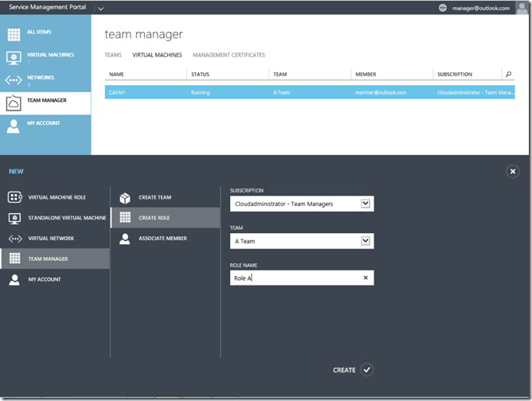Image resolution: width=532 pixels, height=401 pixels.
Task: Expand the Subscription dropdown
Action: 366,204
